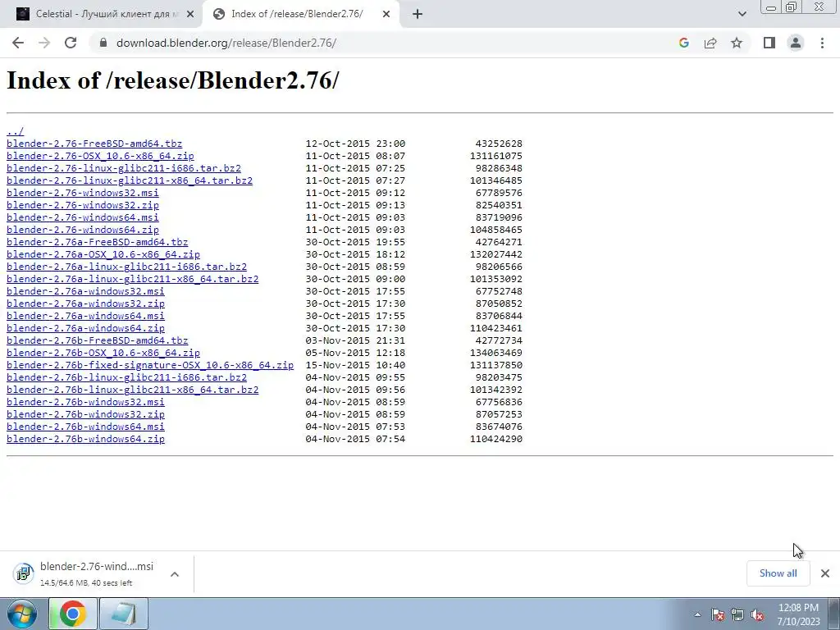Download blender-2.76a-windows64.zip
Viewport: 840px width, 630px height.
pyautogui.click(x=85, y=328)
